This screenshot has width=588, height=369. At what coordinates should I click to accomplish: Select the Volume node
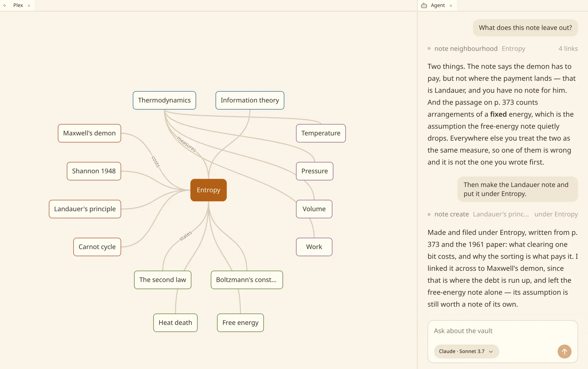point(314,209)
